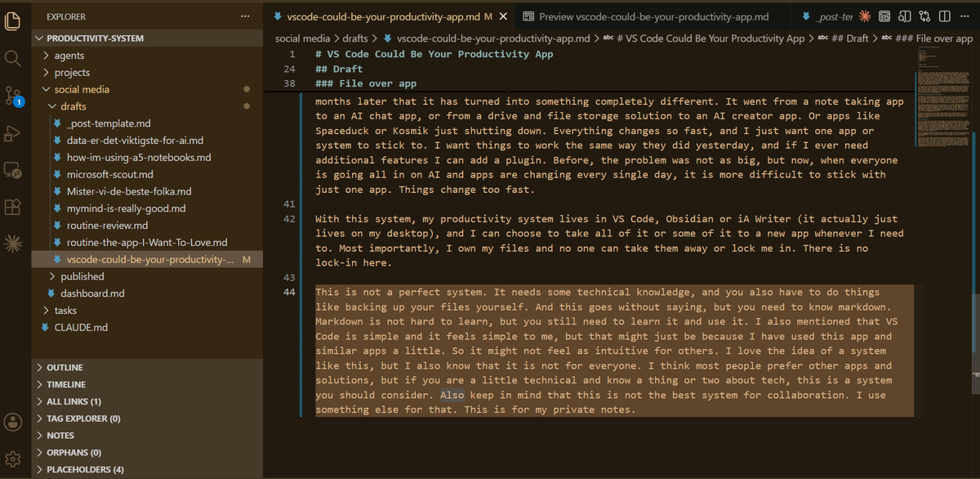
Task: Expand the OUTLINE section
Action: [147, 368]
